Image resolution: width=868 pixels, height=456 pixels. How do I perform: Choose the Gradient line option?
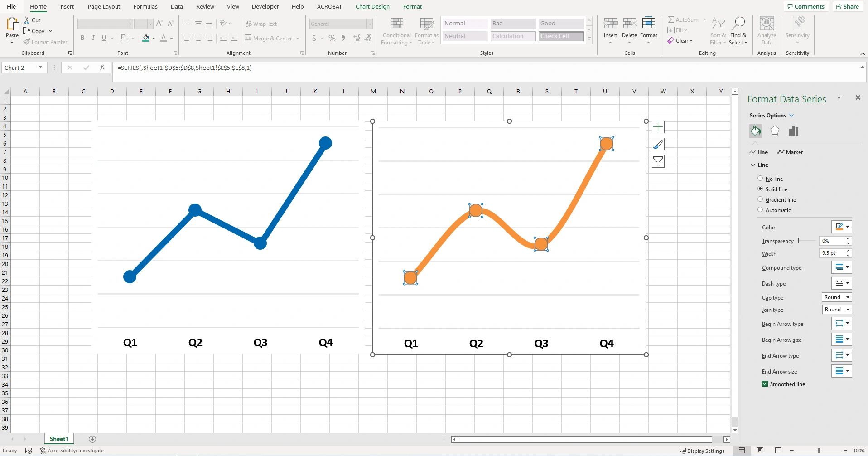click(760, 199)
